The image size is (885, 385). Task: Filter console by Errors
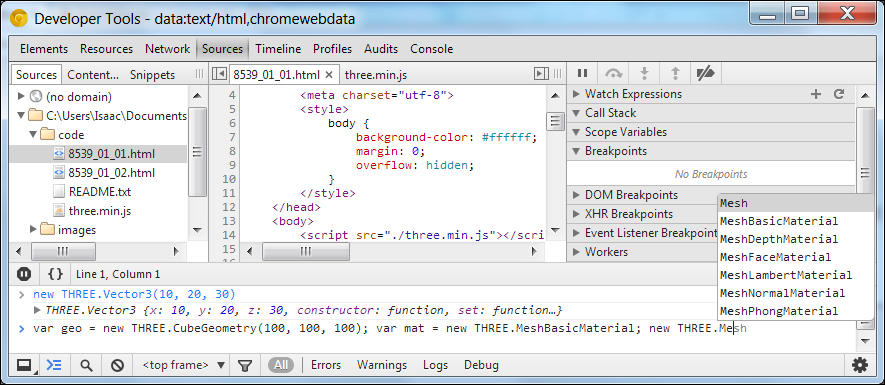coord(326,365)
